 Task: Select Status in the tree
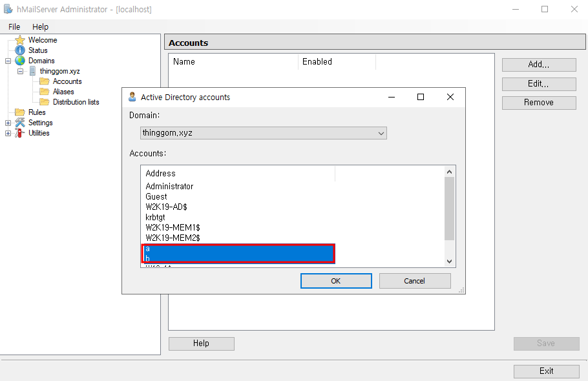[x=38, y=50]
